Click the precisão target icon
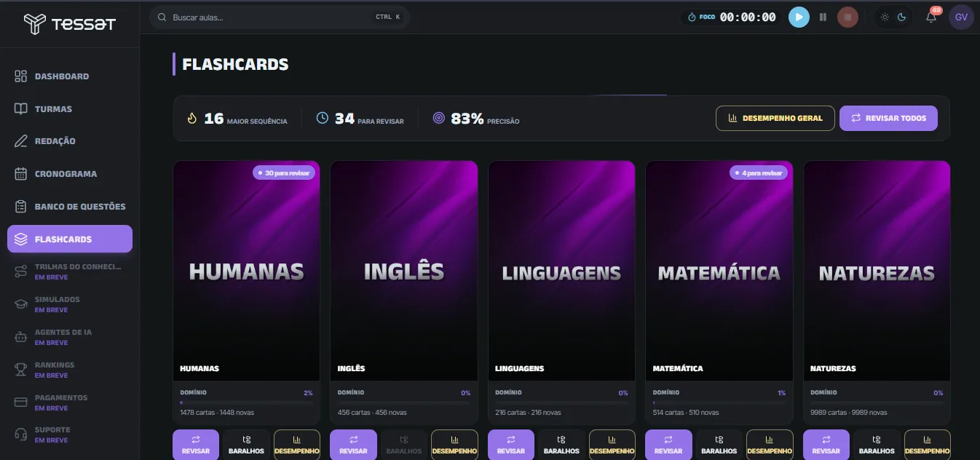 pos(439,118)
